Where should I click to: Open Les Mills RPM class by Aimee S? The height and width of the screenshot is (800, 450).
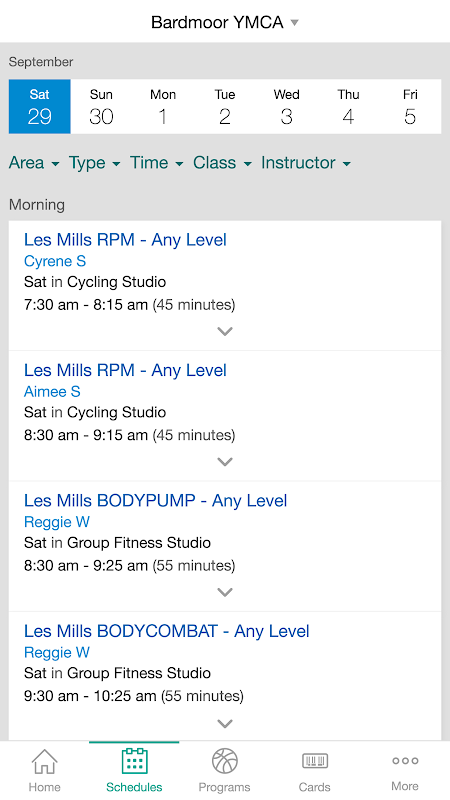[x=125, y=370]
